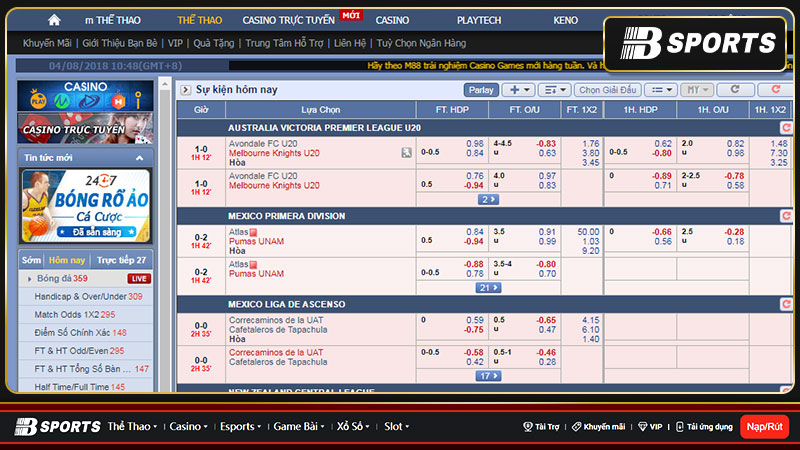This screenshot has width=800, height=450.
Task: Click the red Nạp/Rút button
Action: pos(764,427)
